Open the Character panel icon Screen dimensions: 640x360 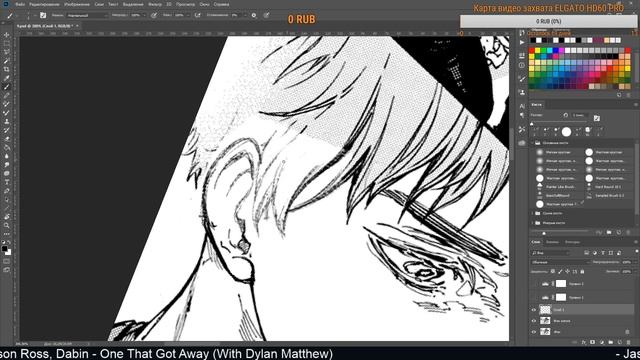[x=522, y=106]
